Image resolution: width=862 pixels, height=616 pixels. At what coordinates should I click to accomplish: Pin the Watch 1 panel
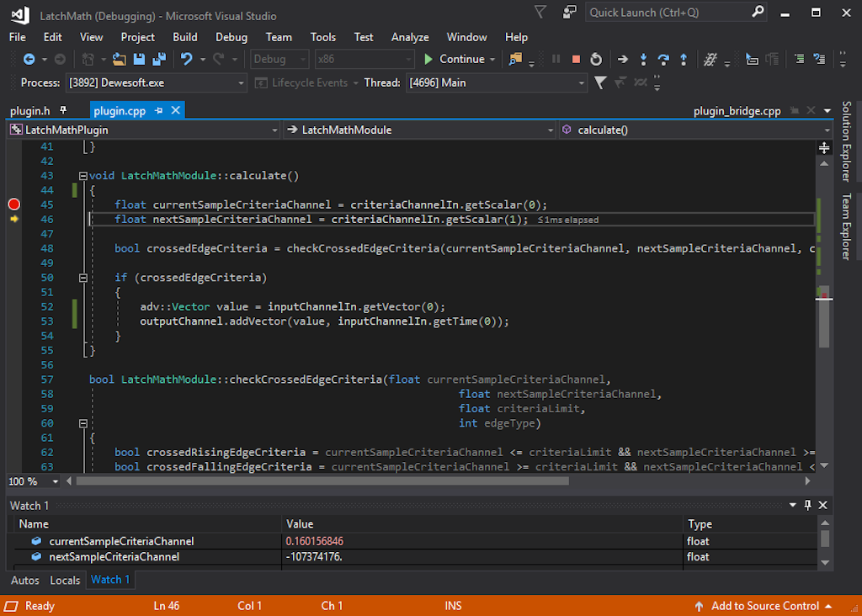[x=807, y=505]
